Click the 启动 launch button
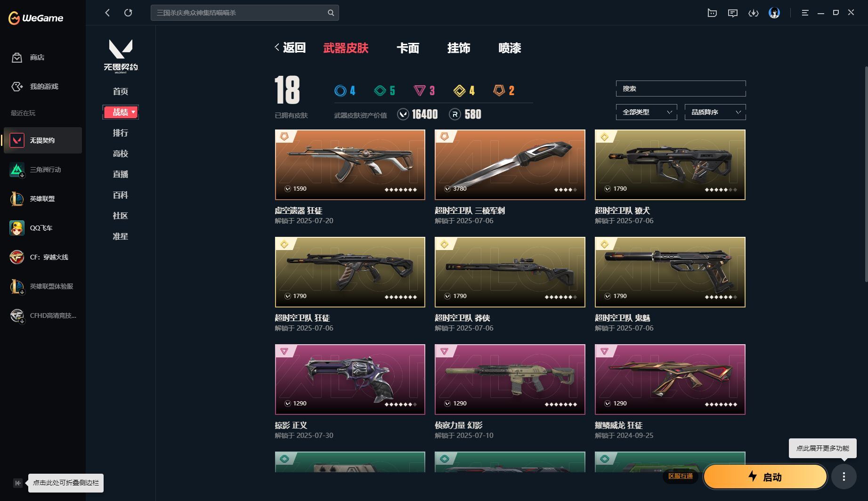This screenshot has height=501, width=868. point(765,477)
